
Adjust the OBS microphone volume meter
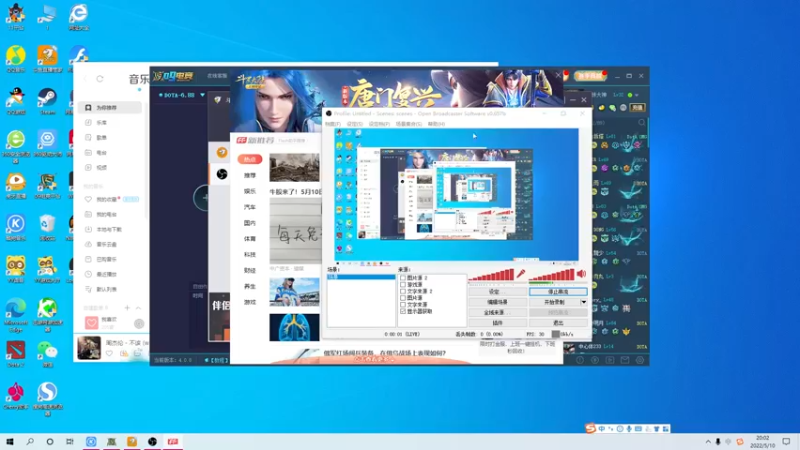[491, 275]
